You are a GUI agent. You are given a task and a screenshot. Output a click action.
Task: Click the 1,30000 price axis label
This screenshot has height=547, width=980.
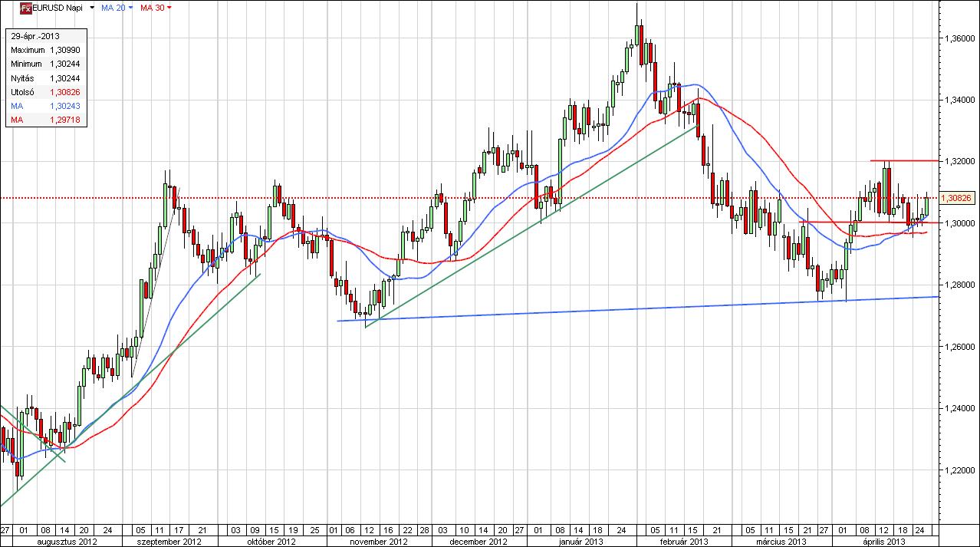coord(959,223)
